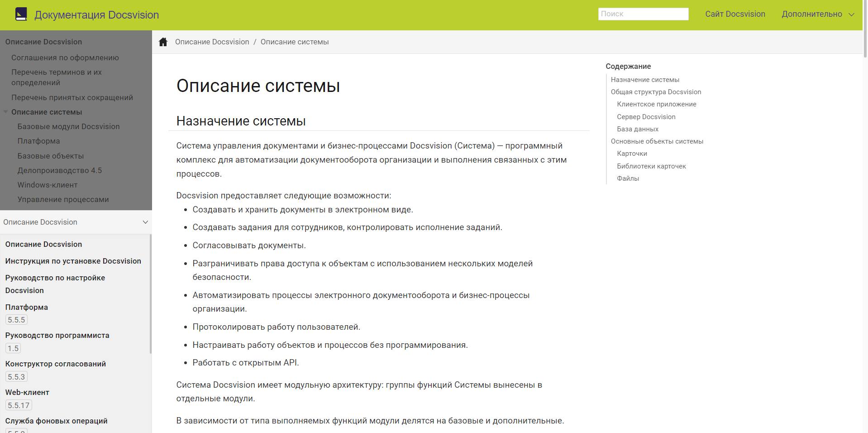Choose version 1.5 badge under Руководство программиста

click(x=13, y=348)
